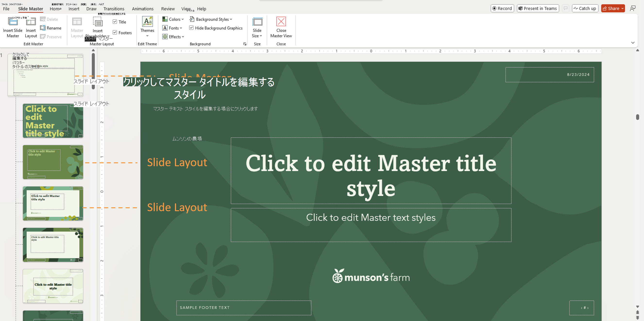
Task: Collapse the ribbon with the chevron
Action: click(633, 43)
